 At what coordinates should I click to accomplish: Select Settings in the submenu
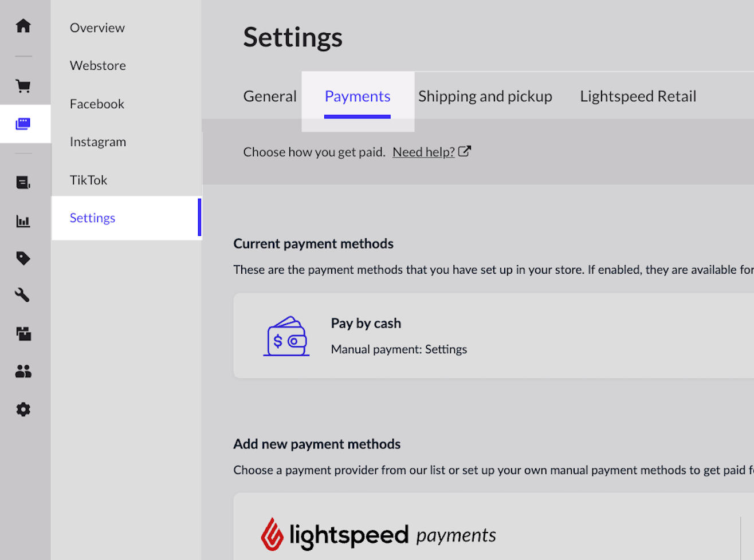click(126, 218)
